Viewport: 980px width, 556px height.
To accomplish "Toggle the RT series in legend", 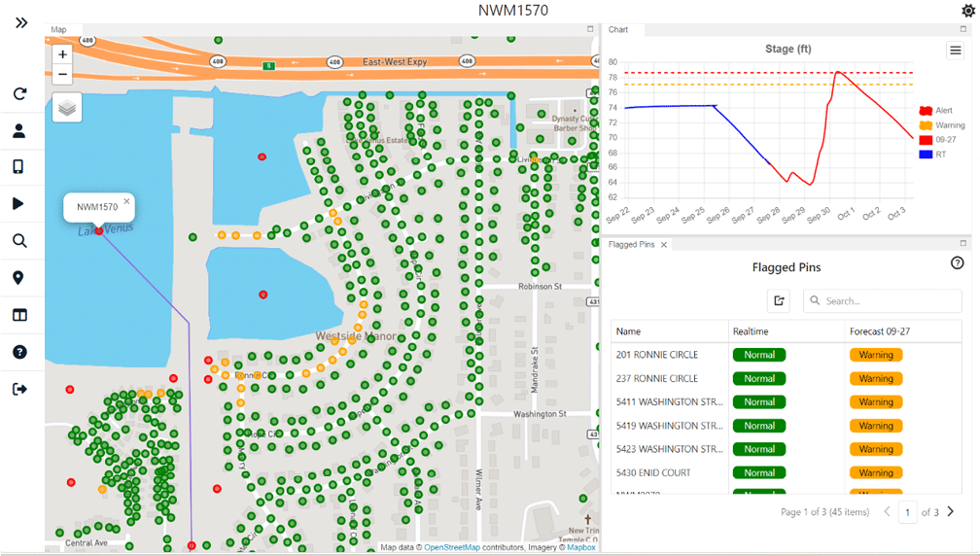I will coord(932,155).
